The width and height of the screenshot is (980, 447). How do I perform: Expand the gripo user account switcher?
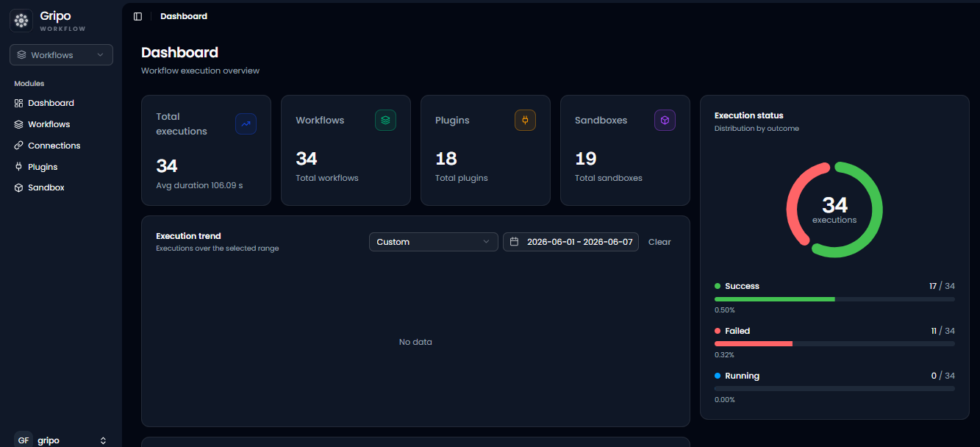tap(61, 440)
